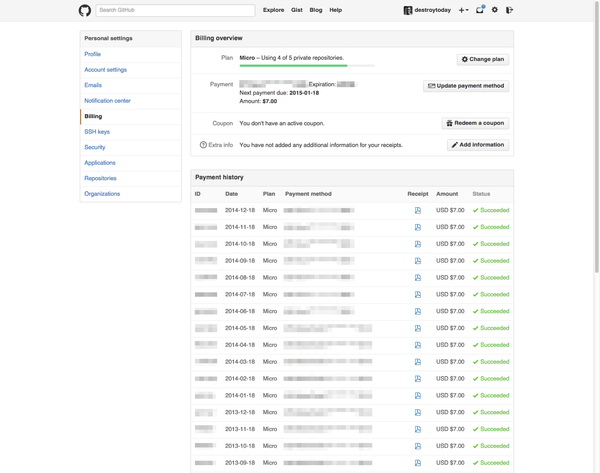The height and width of the screenshot is (473, 600).
Task: Download receipt for 2014-04-18 payment
Action: click(418, 345)
